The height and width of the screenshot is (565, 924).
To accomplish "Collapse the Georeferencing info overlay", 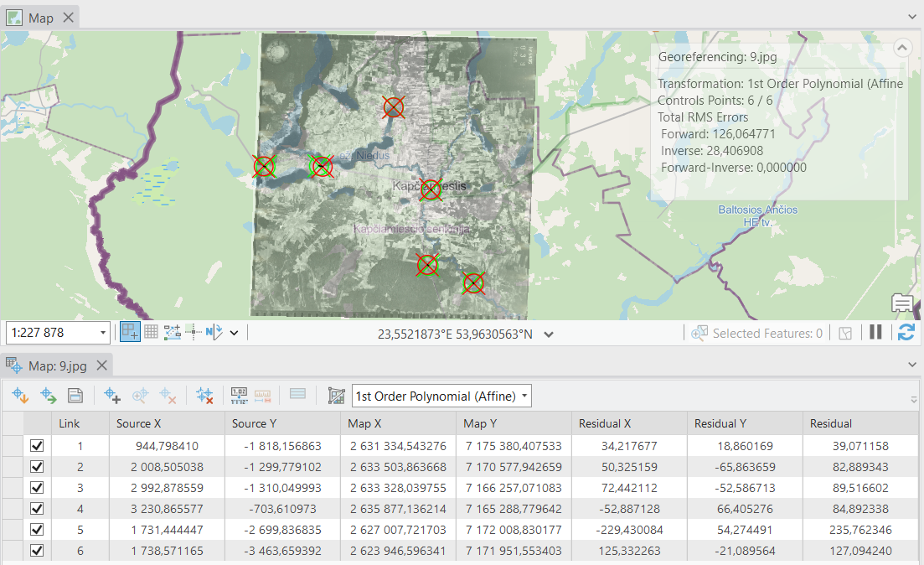I will click(x=902, y=47).
